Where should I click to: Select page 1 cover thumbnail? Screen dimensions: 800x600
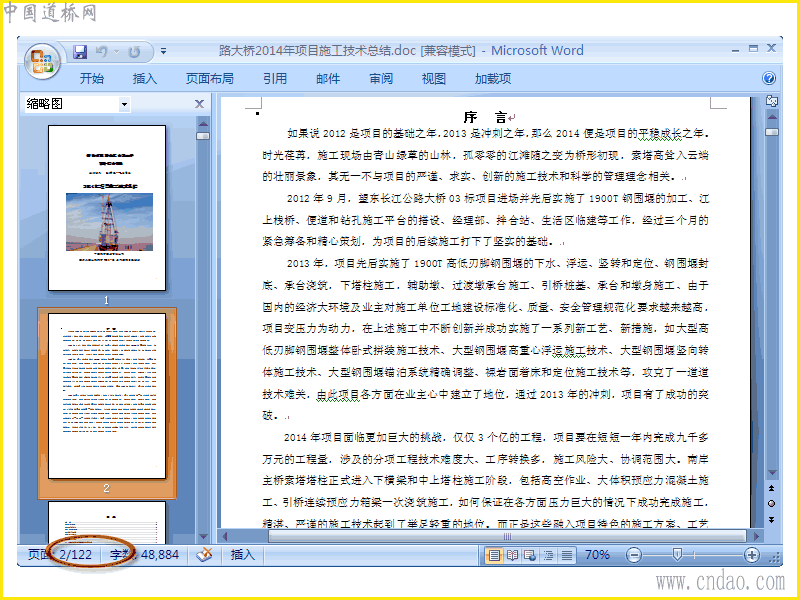[107, 208]
